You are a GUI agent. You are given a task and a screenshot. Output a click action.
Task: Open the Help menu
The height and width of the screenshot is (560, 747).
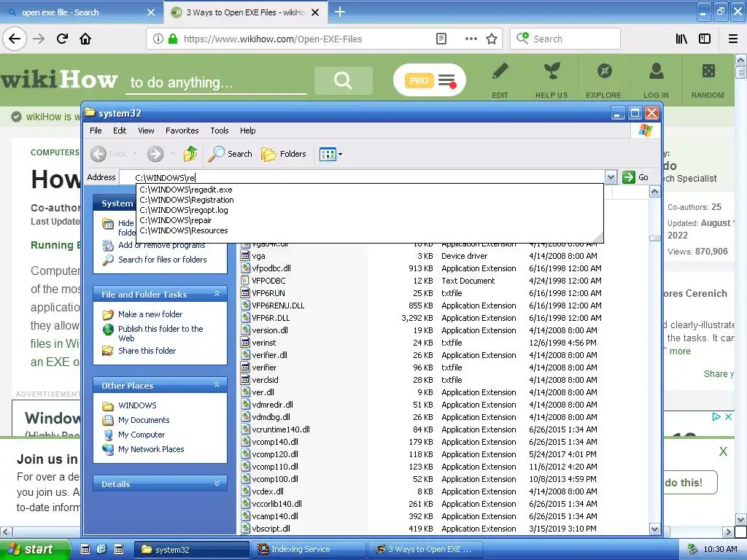pos(247,131)
